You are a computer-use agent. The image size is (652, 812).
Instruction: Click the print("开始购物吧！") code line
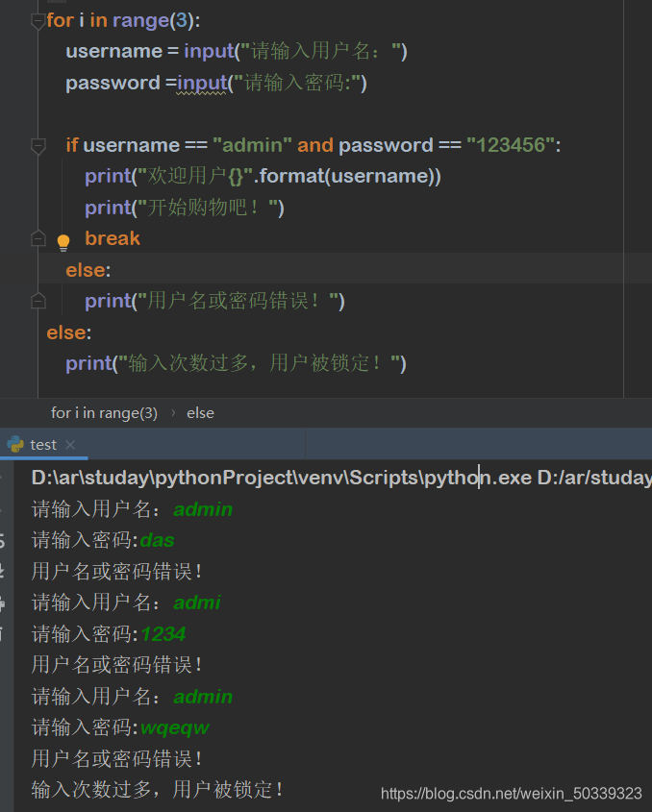click(185, 208)
